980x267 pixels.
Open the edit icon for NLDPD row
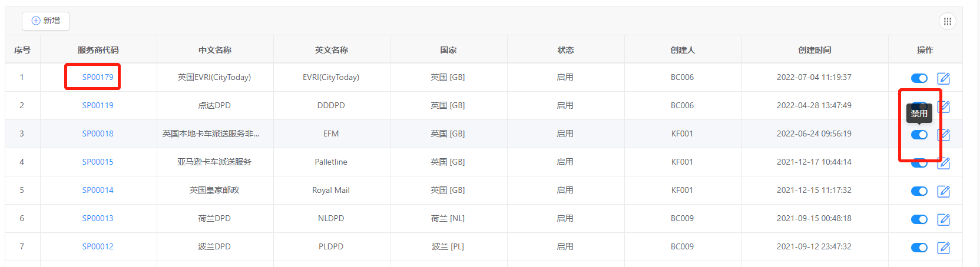943,219
